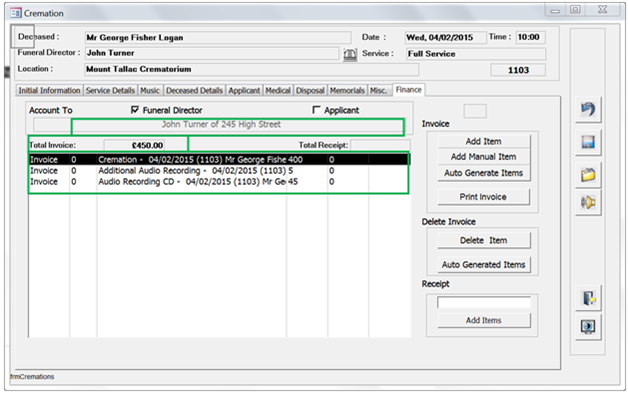Click the blue monitor icon at sidebar bottom
Screen dimensions: 628x394
click(x=588, y=327)
